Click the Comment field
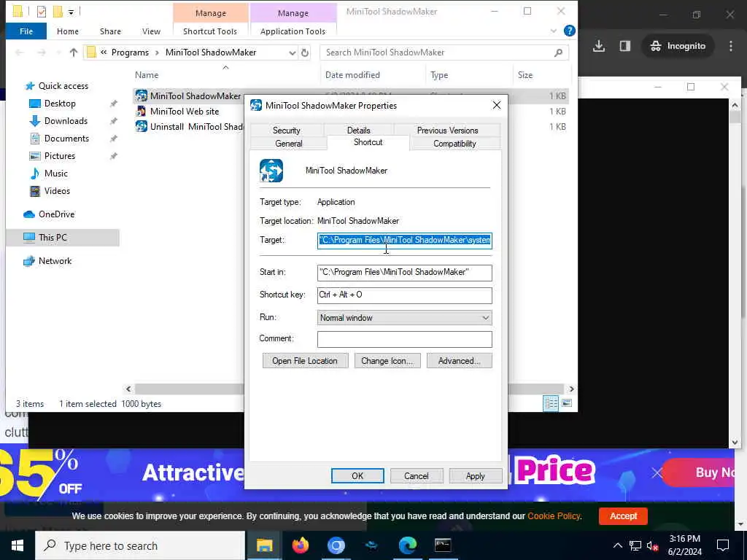Image resolution: width=747 pixels, height=560 pixels. [404, 338]
